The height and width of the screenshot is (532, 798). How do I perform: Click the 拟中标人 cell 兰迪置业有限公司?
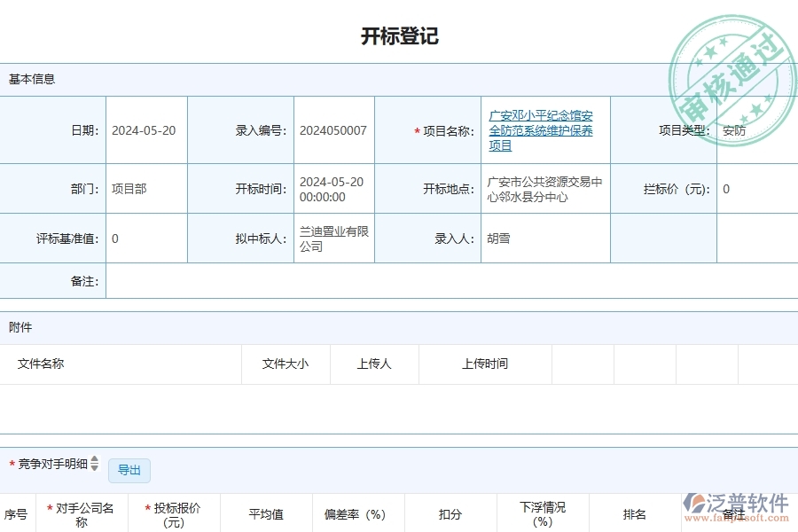(331, 238)
